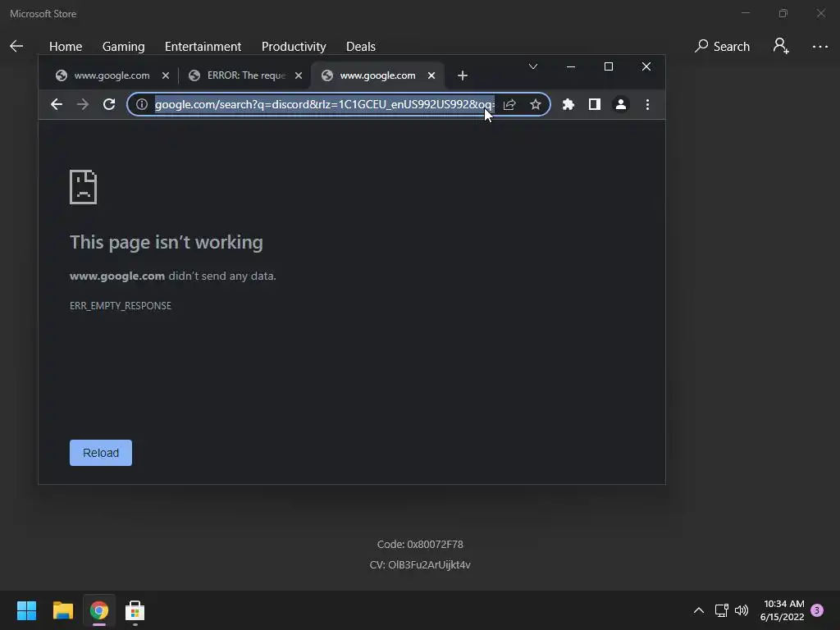Click the ERR_EMPTY_RESPONSE text
Image resolution: width=840 pixels, height=630 pixels.
click(x=121, y=305)
